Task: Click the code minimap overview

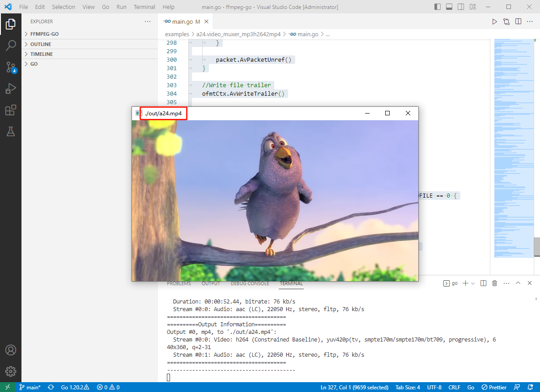Action: point(514,148)
